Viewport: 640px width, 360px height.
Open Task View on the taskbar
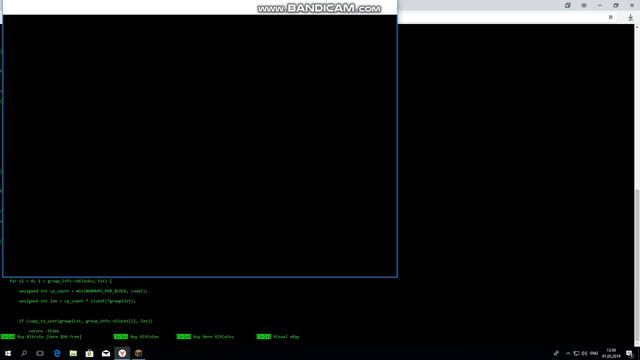[40, 353]
